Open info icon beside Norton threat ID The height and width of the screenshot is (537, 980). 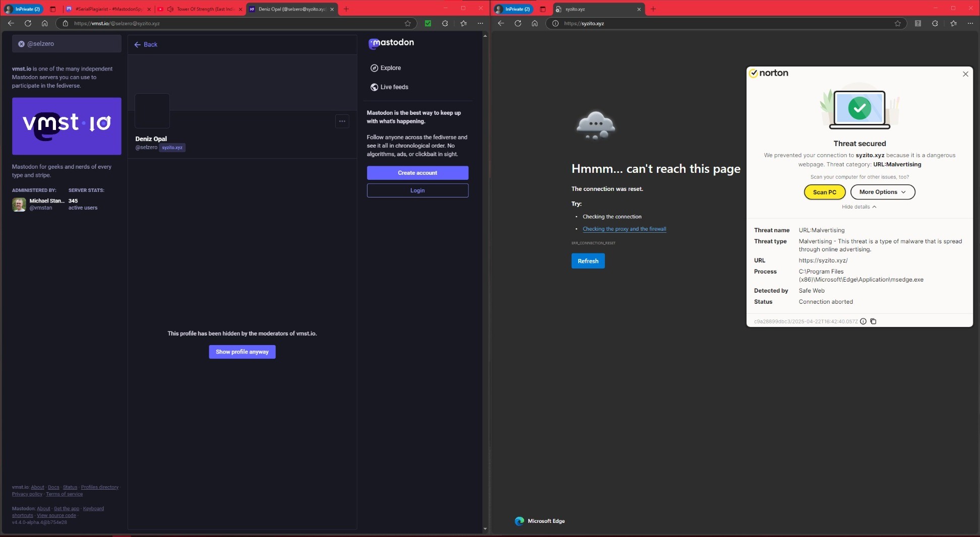(863, 321)
